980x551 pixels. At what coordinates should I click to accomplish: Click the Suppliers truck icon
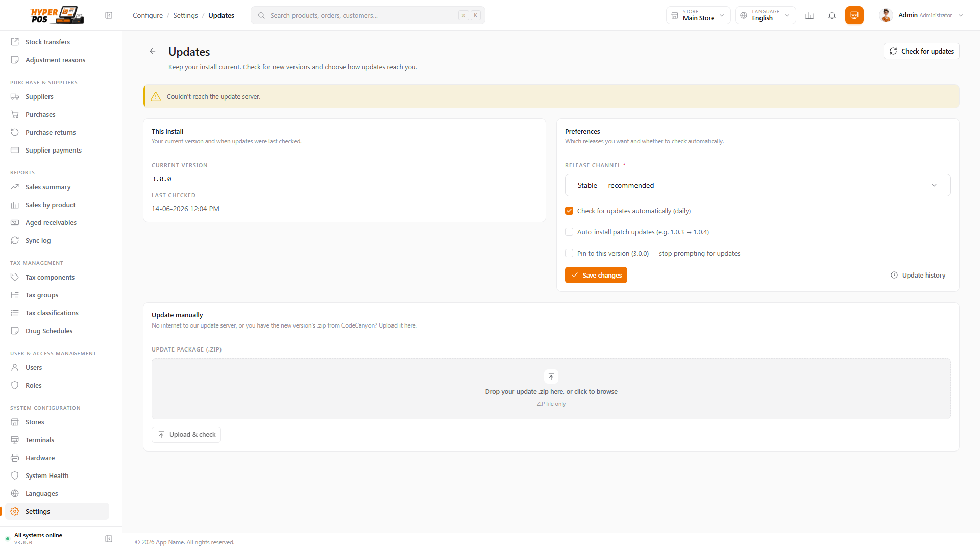click(x=15, y=96)
